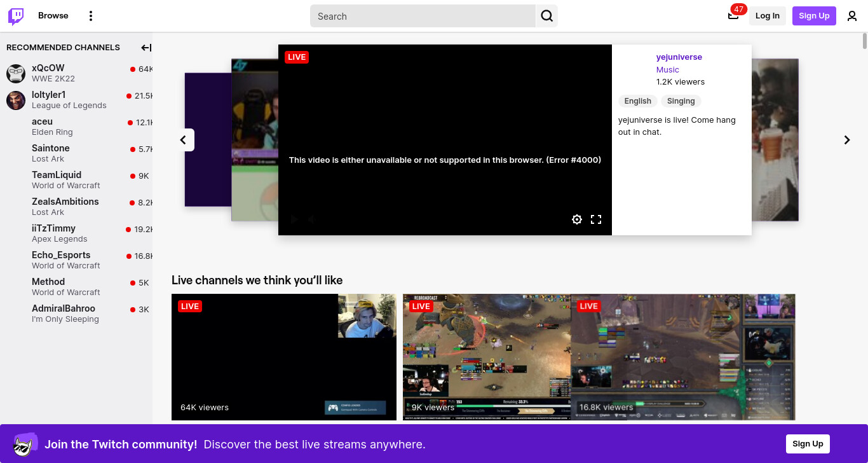Click the League of Legends game label
The image size is (868, 463).
pyautogui.click(x=69, y=106)
